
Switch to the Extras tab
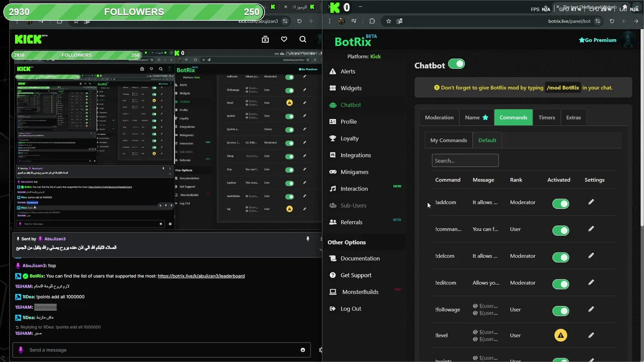tap(574, 117)
